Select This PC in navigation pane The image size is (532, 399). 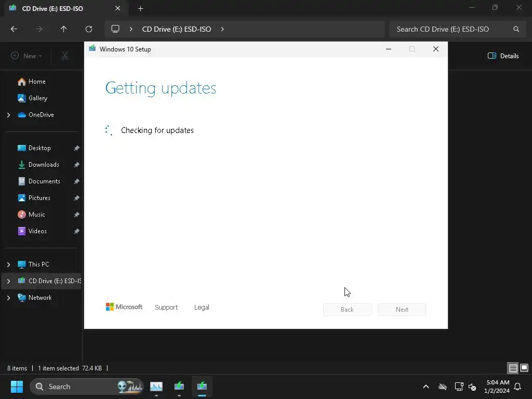pyautogui.click(x=38, y=264)
